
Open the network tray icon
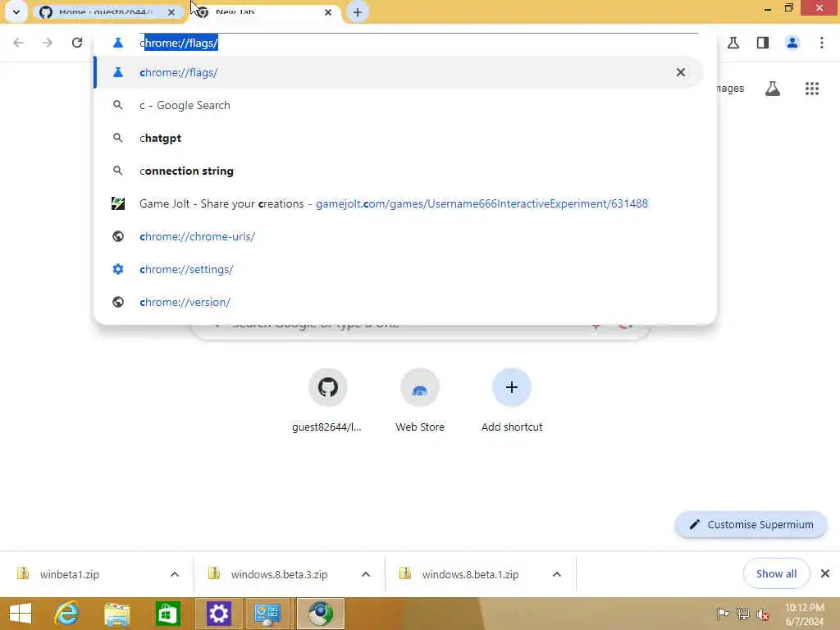[x=742, y=614]
